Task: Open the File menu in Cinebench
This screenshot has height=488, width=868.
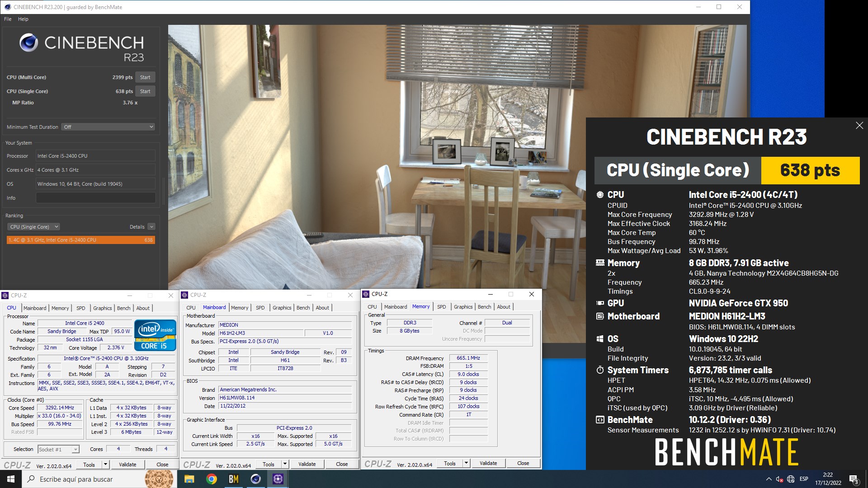Action: tap(8, 19)
